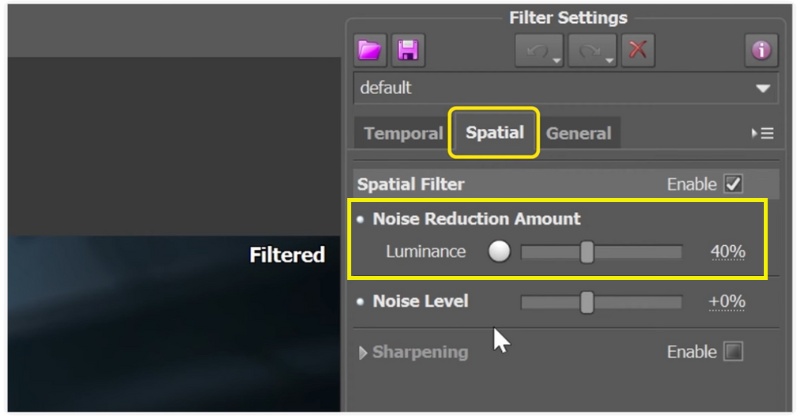Open info via the purple i icon
This screenshot has height=416, width=800.
762,50
